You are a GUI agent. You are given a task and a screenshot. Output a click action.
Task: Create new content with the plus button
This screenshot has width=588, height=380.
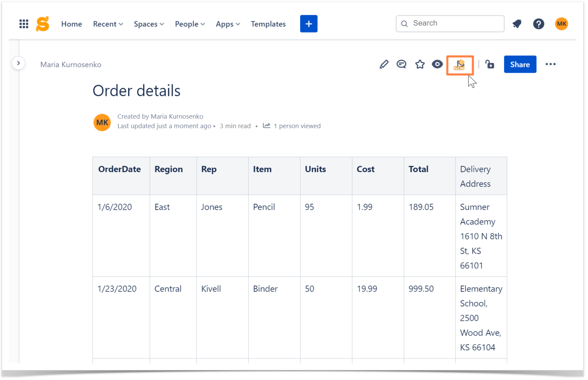[309, 23]
